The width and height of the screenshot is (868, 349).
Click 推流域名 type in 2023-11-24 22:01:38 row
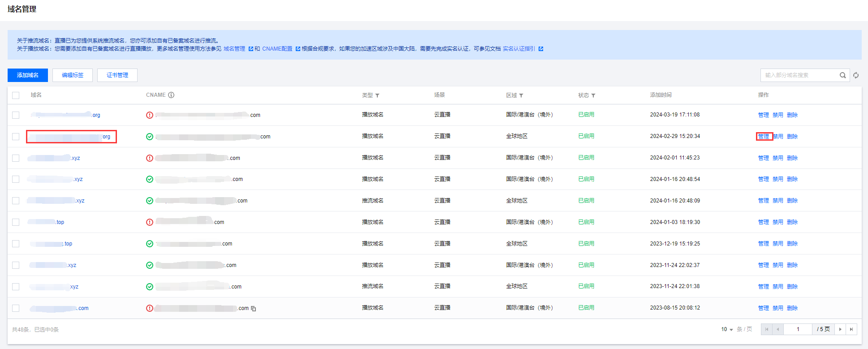point(373,286)
